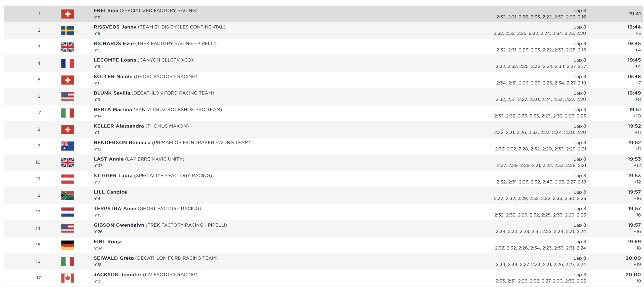Screen dimensions: 644x287
Task: Click the Lap 8 label for Sina Frei
Action: (579, 11)
